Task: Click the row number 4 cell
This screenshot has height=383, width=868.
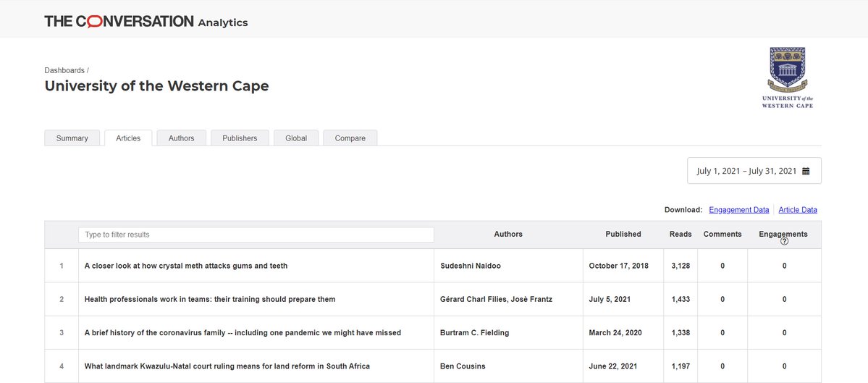Action: pos(62,366)
